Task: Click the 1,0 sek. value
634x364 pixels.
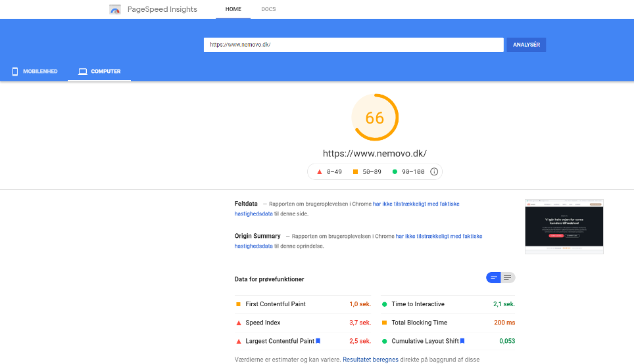Action: (x=360, y=304)
